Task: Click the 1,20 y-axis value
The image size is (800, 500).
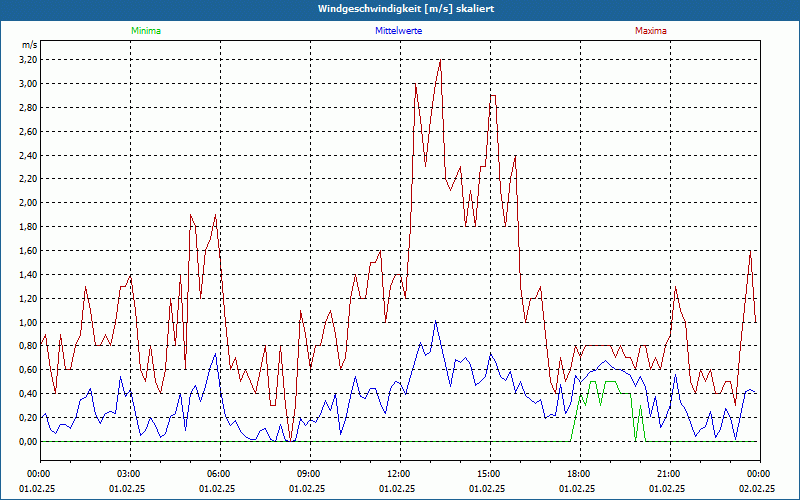Action: [x=28, y=298]
